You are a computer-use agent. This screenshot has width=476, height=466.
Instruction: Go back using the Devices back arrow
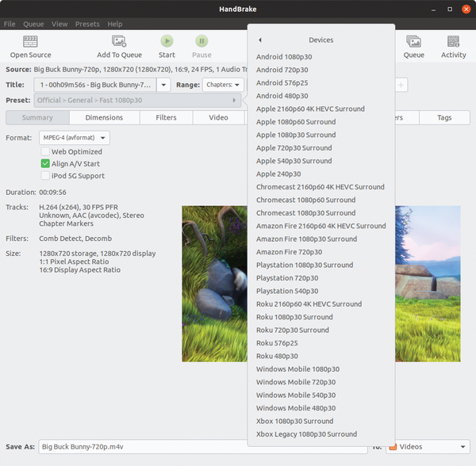point(260,40)
